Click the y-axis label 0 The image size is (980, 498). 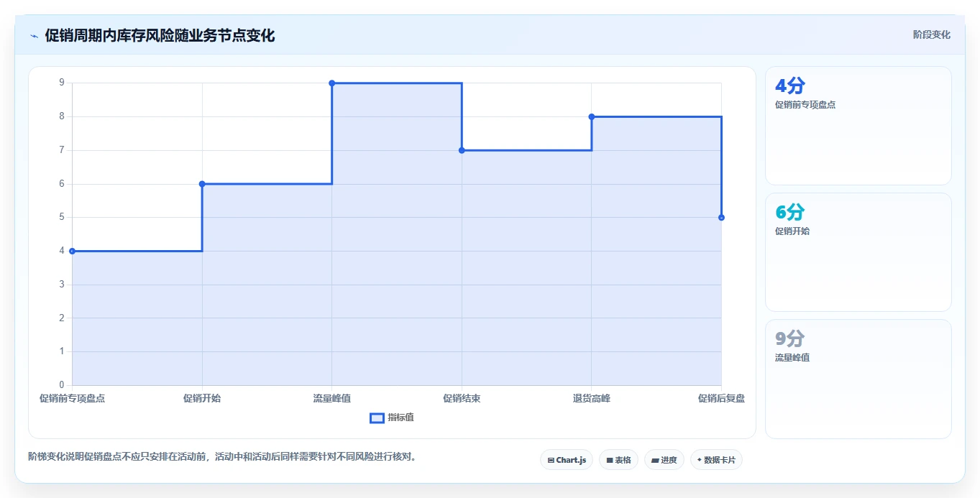[x=62, y=385]
